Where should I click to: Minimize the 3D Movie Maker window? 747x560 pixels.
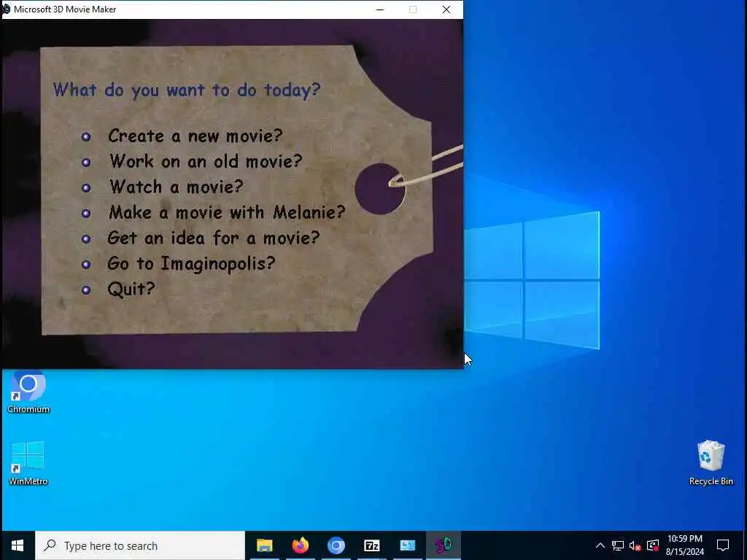coord(380,9)
